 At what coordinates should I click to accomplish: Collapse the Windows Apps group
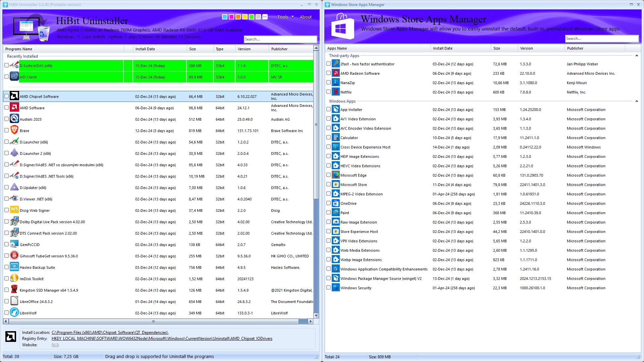[x=637, y=101]
